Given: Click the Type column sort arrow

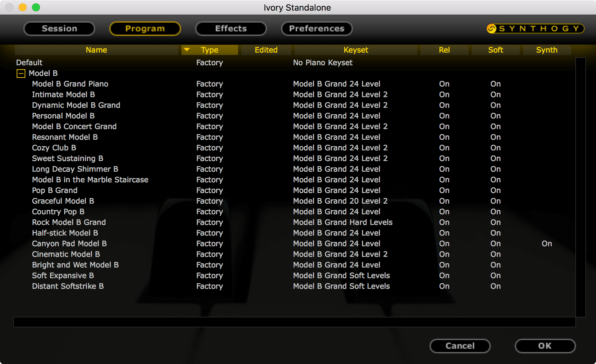Looking at the screenshot, I should [x=187, y=50].
